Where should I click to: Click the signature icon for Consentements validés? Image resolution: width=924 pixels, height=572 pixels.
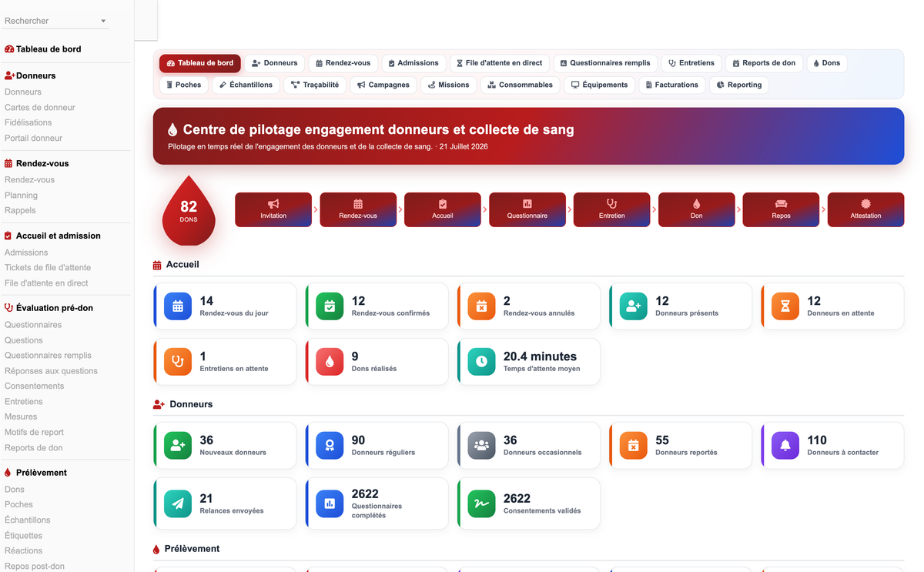click(481, 503)
